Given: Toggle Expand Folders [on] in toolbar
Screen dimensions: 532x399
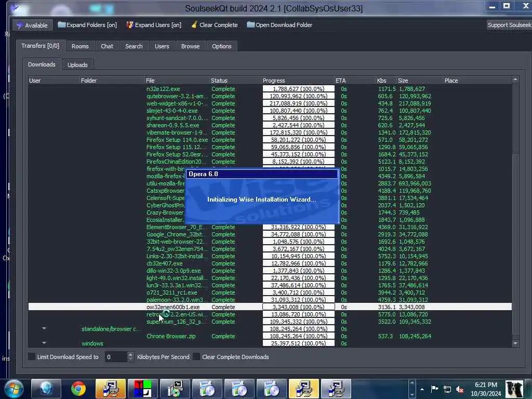Looking at the screenshot, I should (87, 25).
